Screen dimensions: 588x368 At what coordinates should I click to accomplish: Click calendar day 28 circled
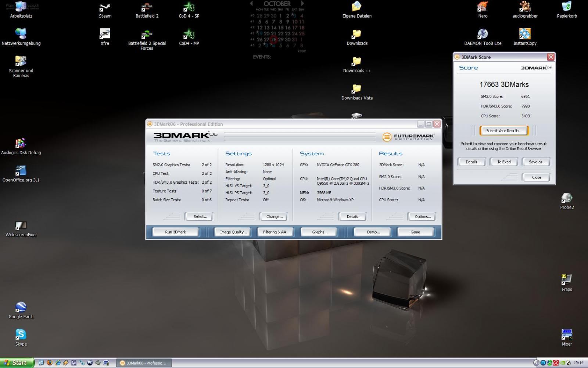point(273,40)
